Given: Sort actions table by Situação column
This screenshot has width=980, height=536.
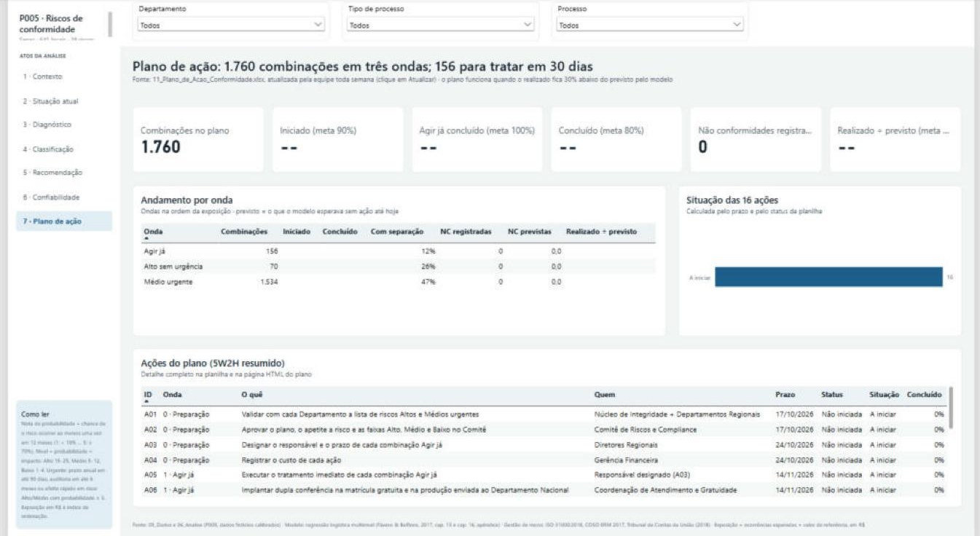Looking at the screenshot, I should 884,395.
